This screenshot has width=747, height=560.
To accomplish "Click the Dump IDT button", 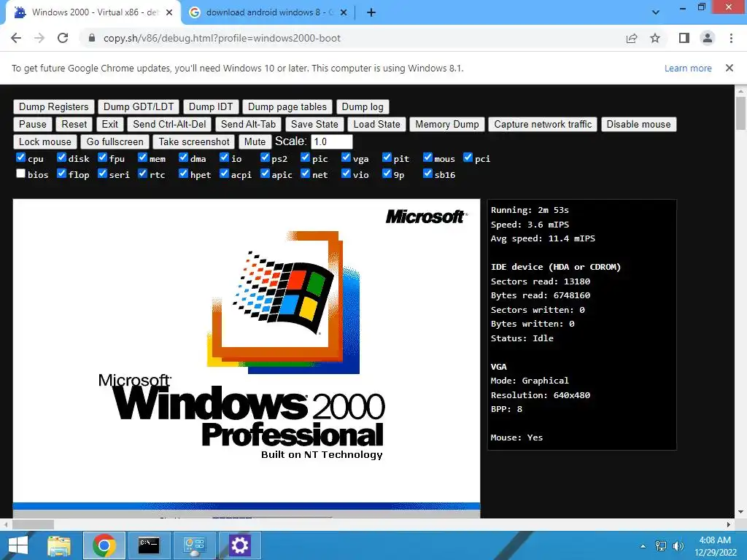I will click(x=211, y=106).
